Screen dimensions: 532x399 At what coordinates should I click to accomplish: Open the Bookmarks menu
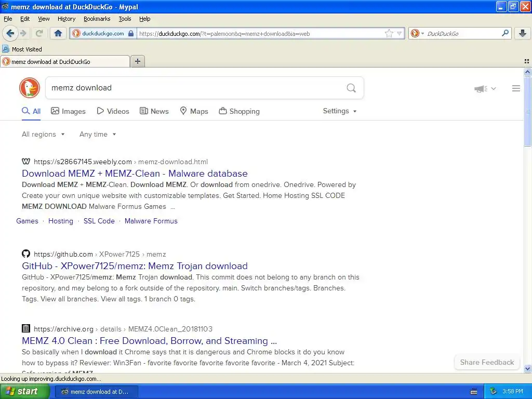click(97, 19)
